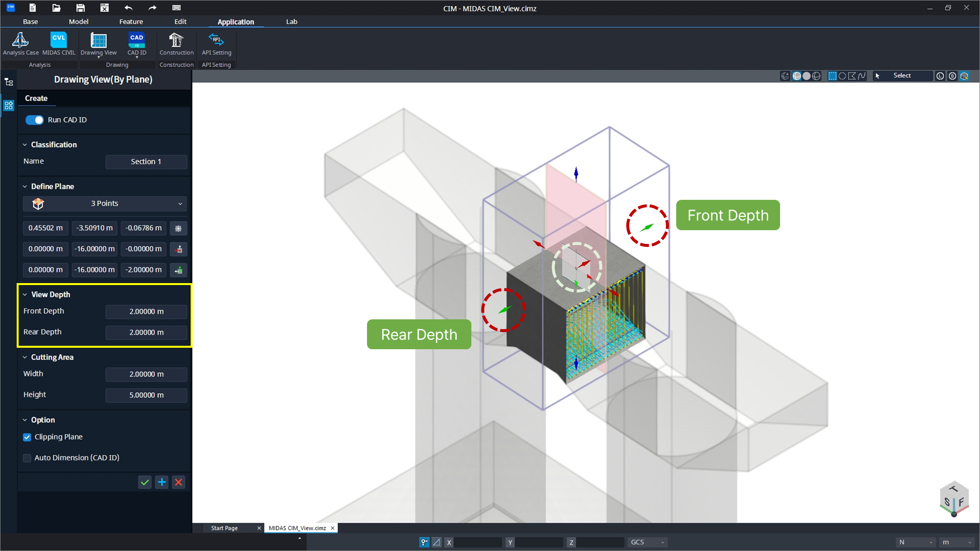This screenshot has height=551, width=980.
Task: Close the current window via X-window icon
Action: point(104,8)
